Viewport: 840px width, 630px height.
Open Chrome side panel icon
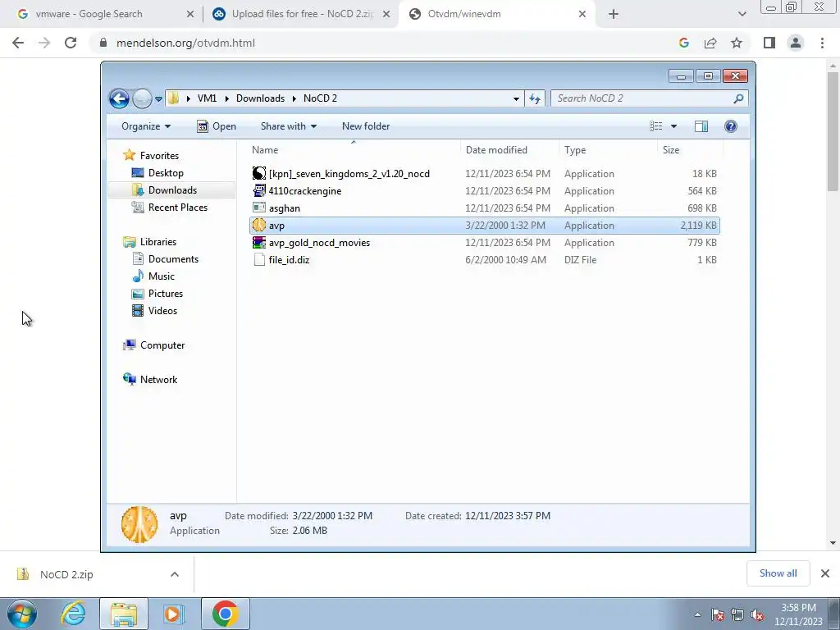pos(769,43)
